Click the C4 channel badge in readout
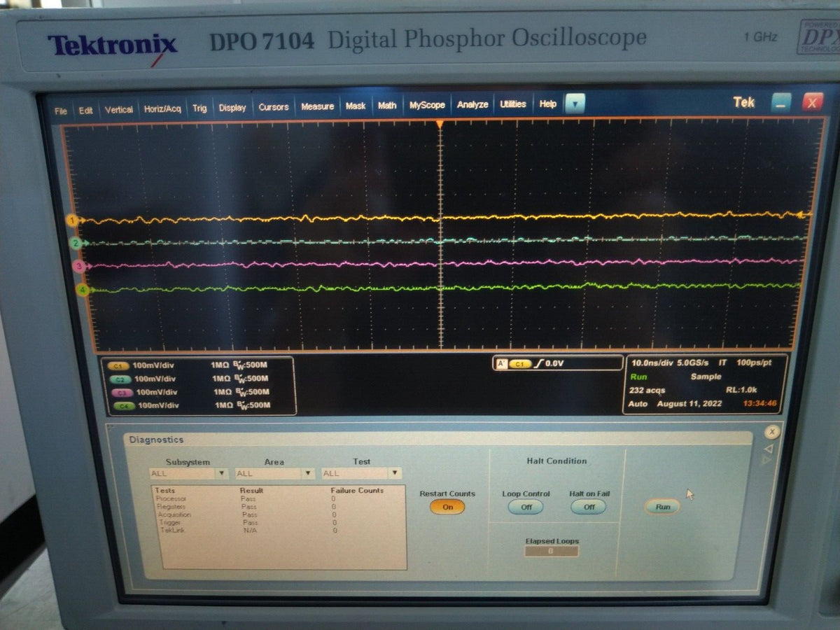The width and height of the screenshot is (840, 630). coord(124,406)
